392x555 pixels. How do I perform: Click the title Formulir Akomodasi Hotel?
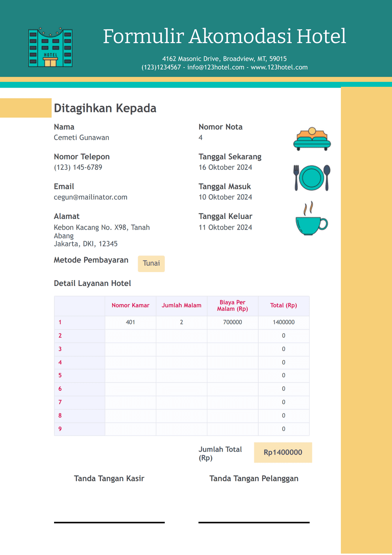226,36
